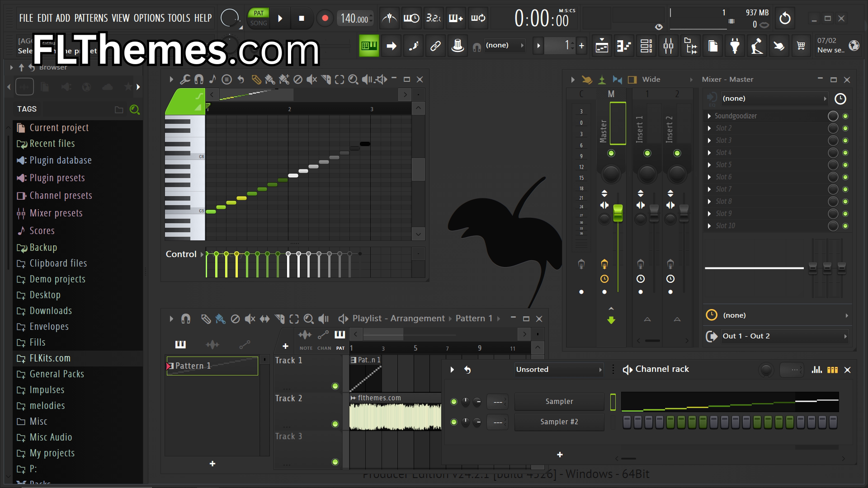Open the TOOLS menu
The image size is (868, 488).
click(x=179, y=18)
